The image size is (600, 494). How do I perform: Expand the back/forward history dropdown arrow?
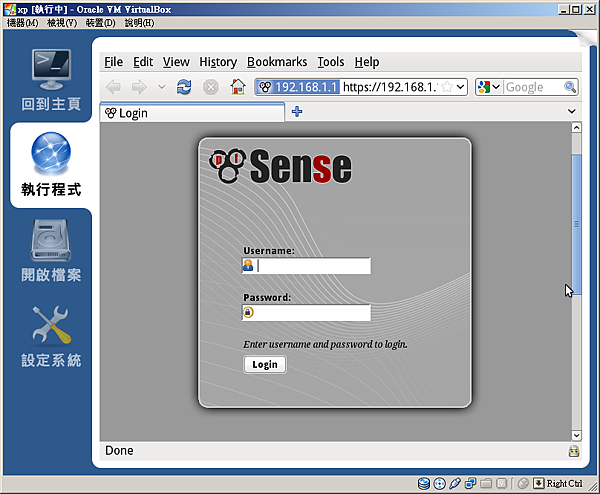coord(162,87)
